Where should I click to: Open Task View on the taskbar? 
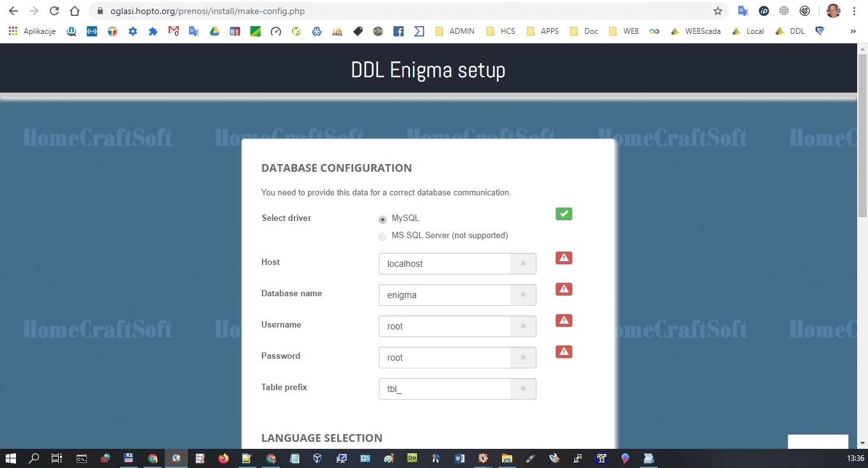57,458
